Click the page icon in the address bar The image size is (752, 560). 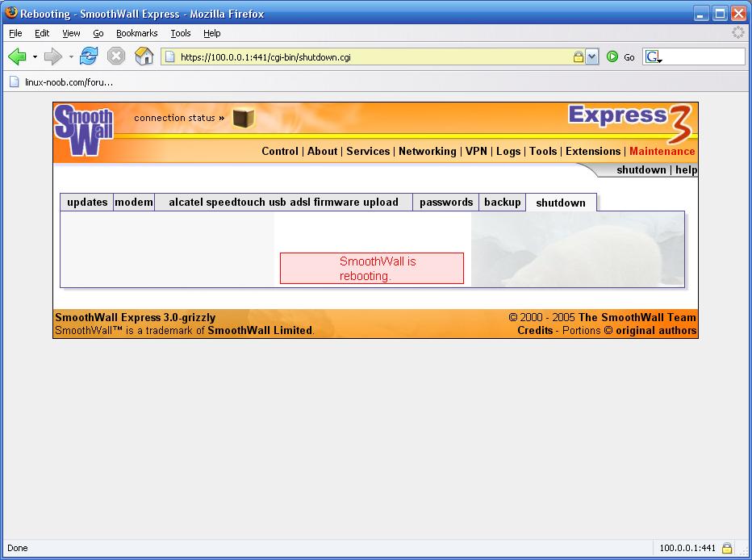pyautogui.click(x=169, y=57)
